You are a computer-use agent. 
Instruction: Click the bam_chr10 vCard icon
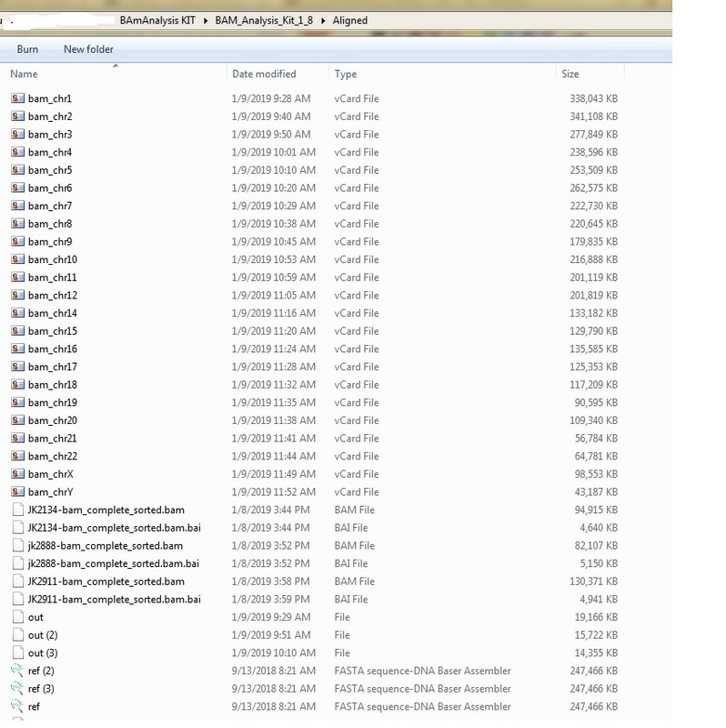pyautogui.click(x=17, y=259)
